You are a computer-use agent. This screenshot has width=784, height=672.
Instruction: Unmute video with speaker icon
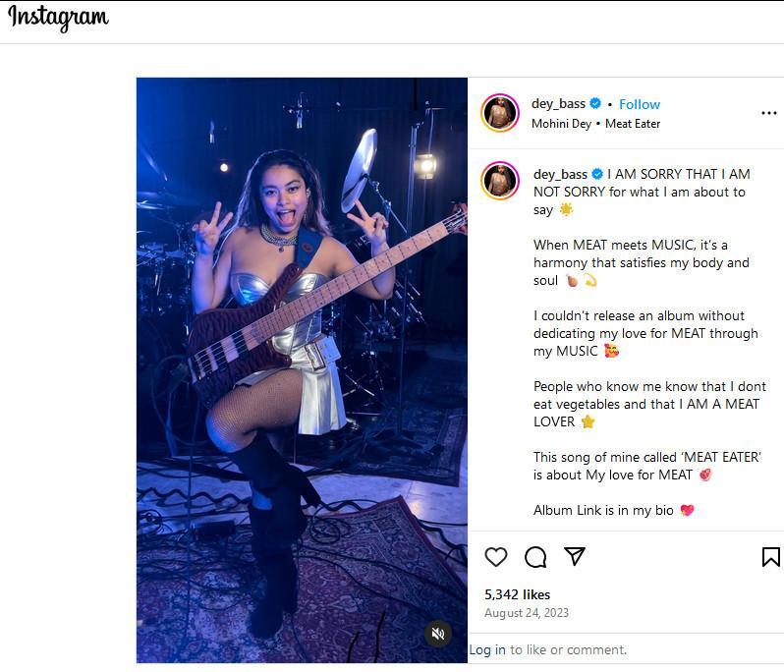[x=438, y=634]
